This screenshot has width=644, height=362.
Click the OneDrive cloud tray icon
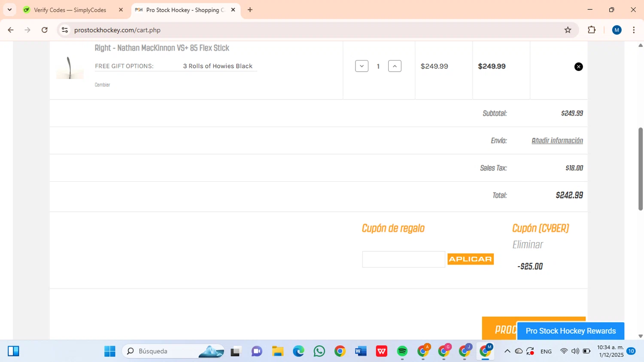(519, 351)
